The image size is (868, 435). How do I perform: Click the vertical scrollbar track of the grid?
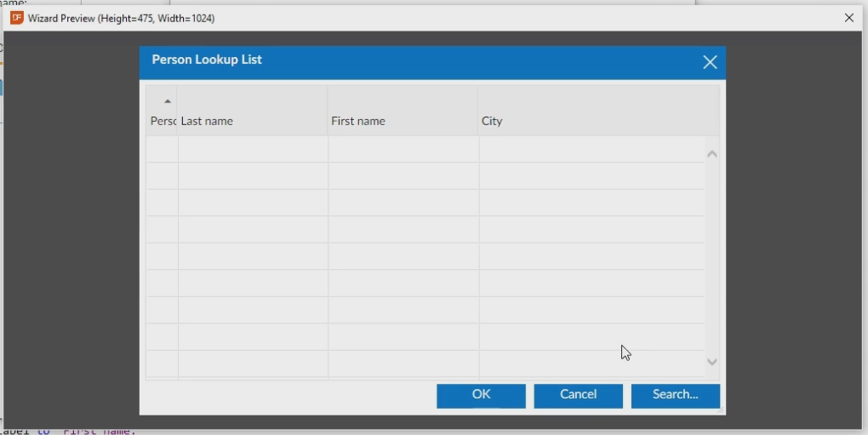pyautogui.click(x=712, y=255)
